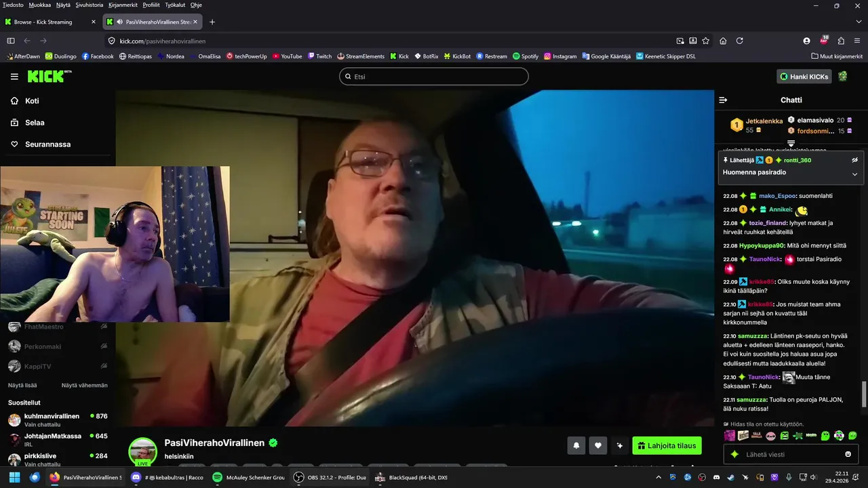Open the Duolingo bookmark
Viewport: 868px width, 488px height.
pyautogui.click(x=60, y=56)
